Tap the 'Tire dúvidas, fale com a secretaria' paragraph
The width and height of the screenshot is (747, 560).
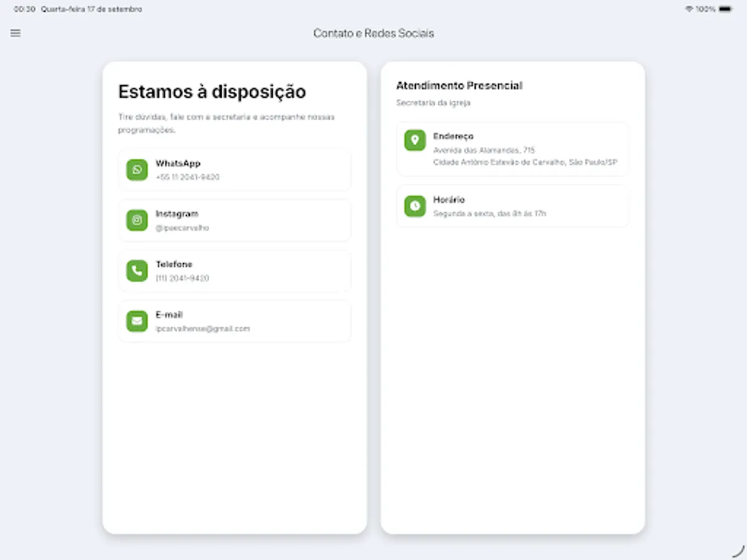point(227,124)
